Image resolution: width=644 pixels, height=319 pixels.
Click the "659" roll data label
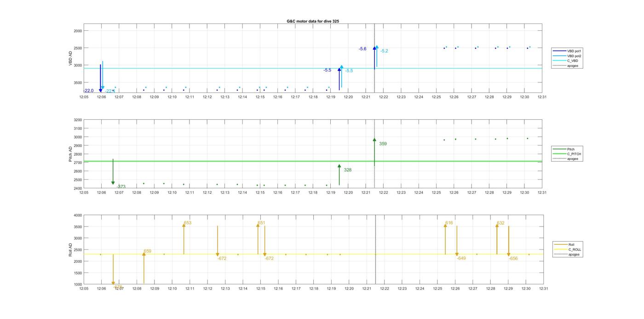point(147,251)
